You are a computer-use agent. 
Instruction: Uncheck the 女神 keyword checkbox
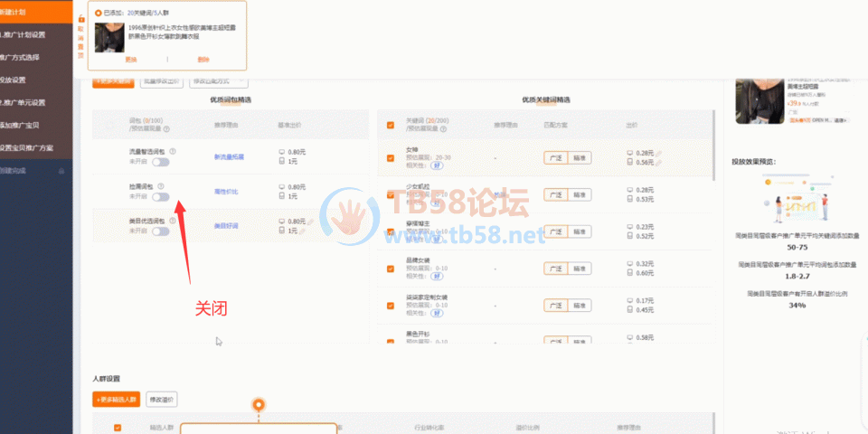tap(390, 157)
